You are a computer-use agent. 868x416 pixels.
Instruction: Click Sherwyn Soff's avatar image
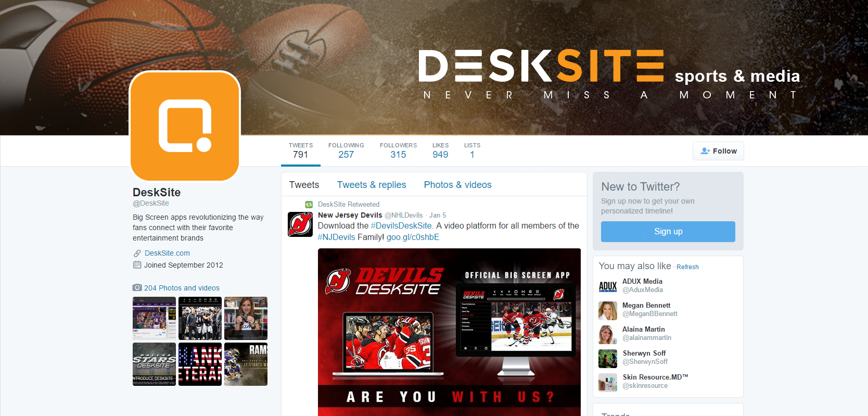pos(608,358)
